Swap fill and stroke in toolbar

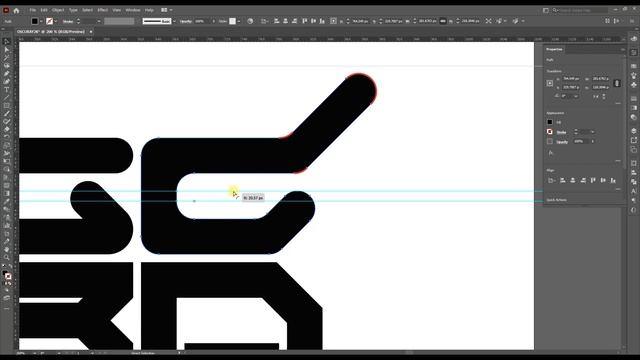[10, 267]
